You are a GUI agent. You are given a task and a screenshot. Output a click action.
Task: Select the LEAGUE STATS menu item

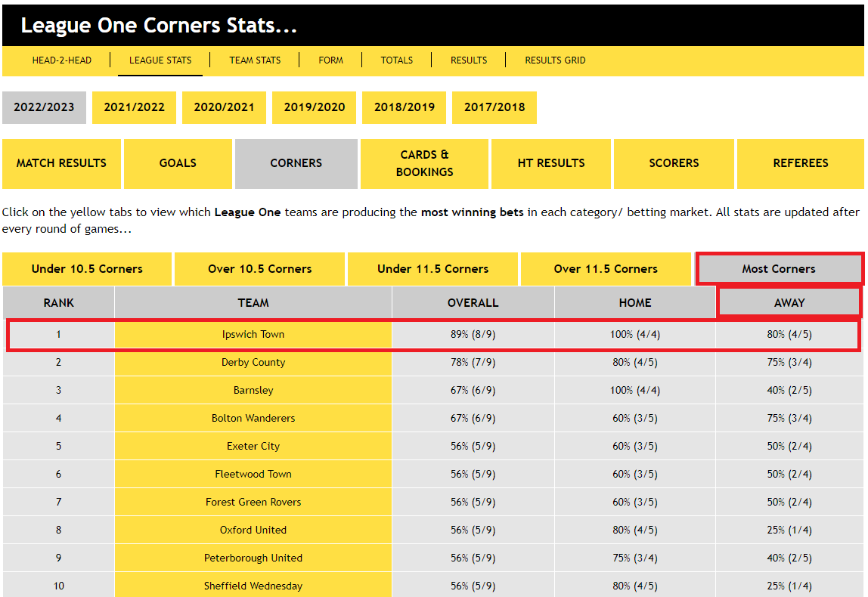point(160,60)
